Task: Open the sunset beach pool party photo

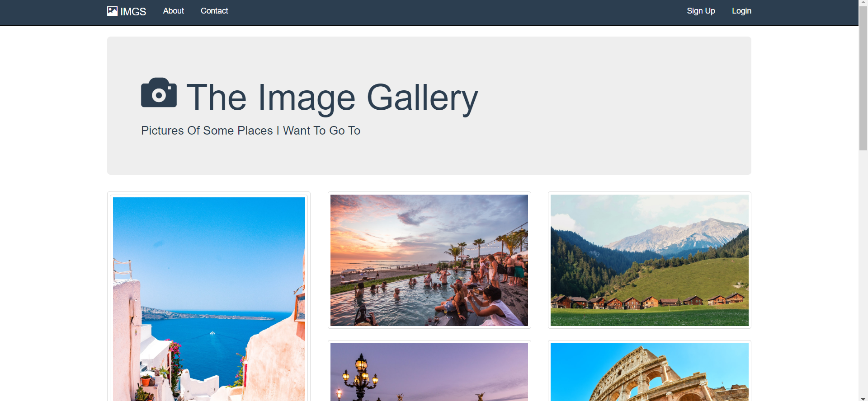Action: tap(429, 260)
